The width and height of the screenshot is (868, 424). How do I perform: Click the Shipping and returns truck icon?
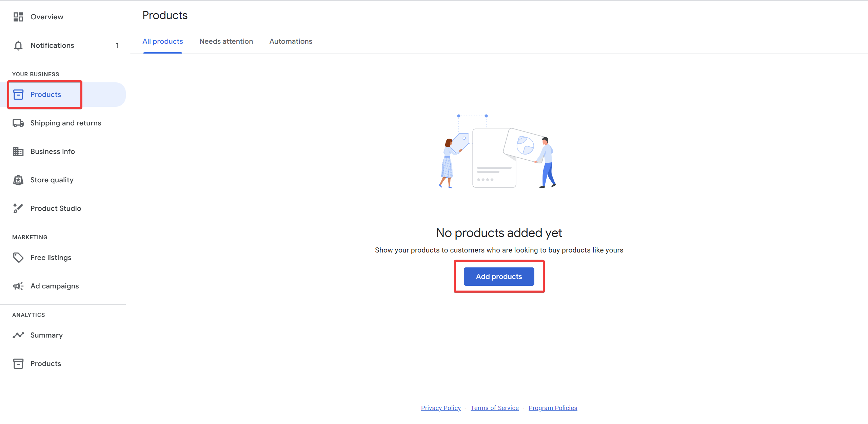18,123
